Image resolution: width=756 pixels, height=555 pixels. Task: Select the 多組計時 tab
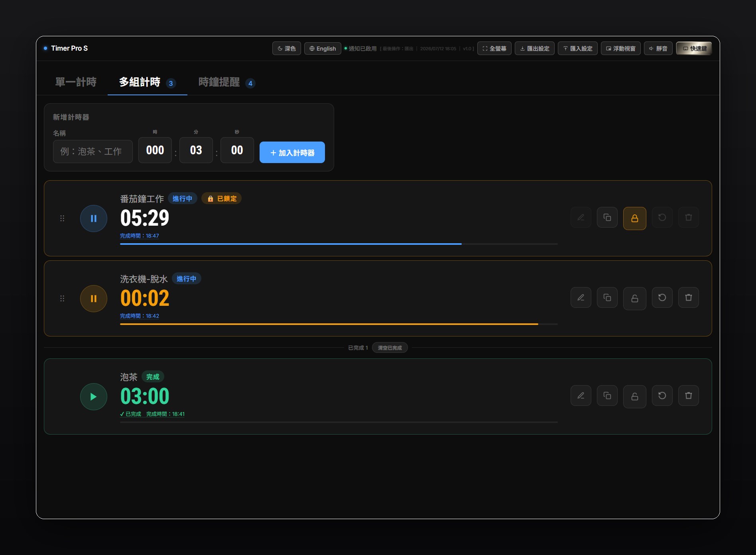(148, 82)
